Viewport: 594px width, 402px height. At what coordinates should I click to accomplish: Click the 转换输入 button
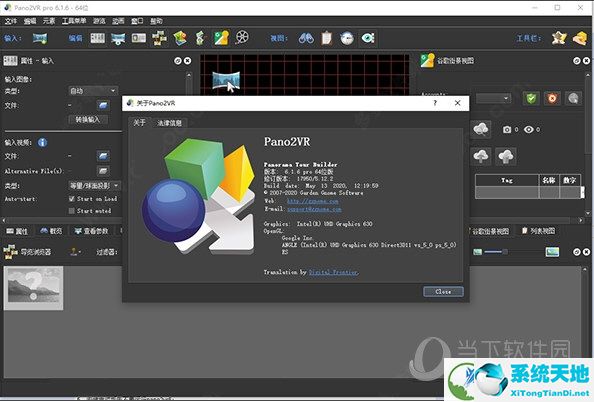tap(88, 120)
